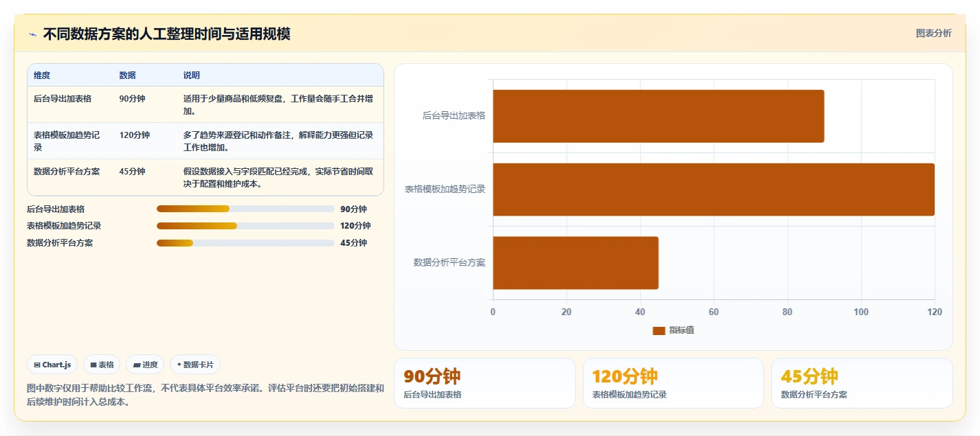Click the footnote starting 图中数字仅用于
This screenshot has height=436, width=980.
coord(205,395)
